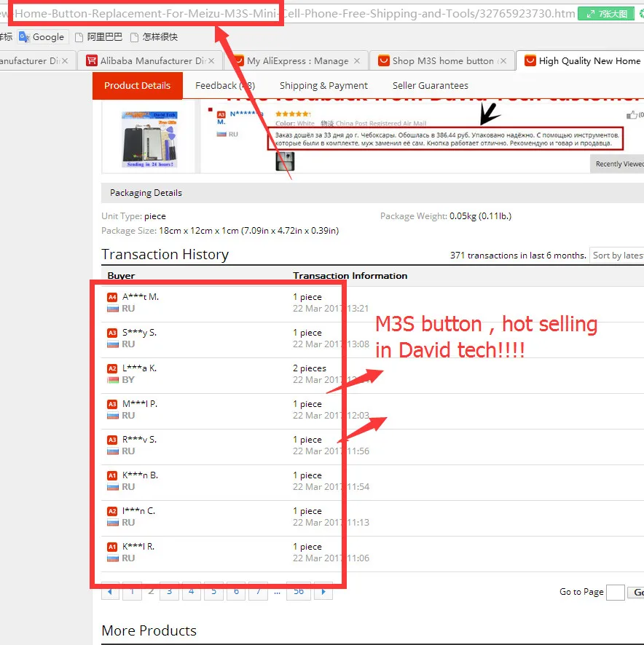Click the A3 badge beside reviewer N******
Viewport: 644px width, 645px height.
221,114
